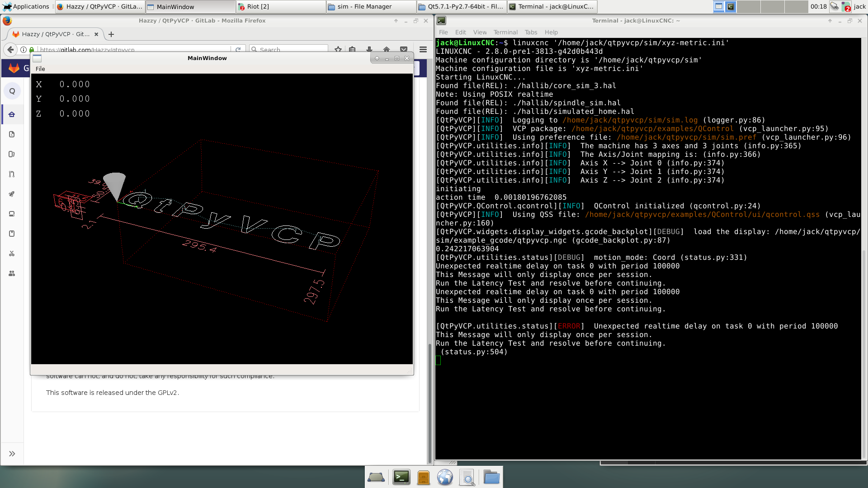Click the Y axis 0.000 readout
Viewport: 868px width, 488px height.
[75, 99]
